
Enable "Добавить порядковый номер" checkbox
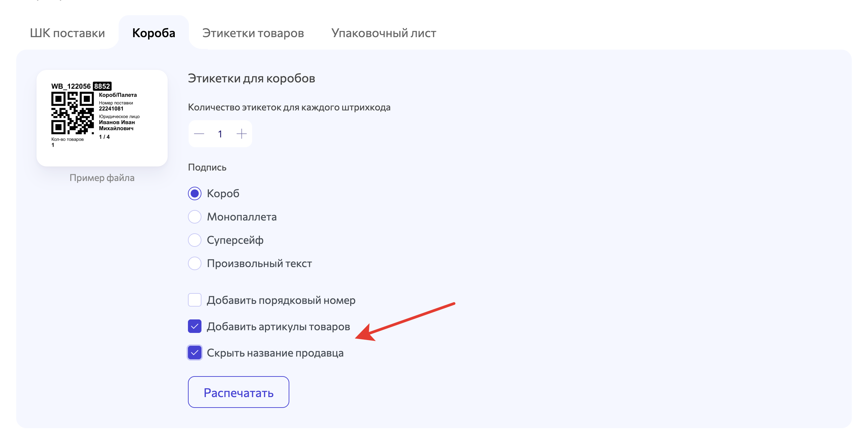(x=195, y=300)
